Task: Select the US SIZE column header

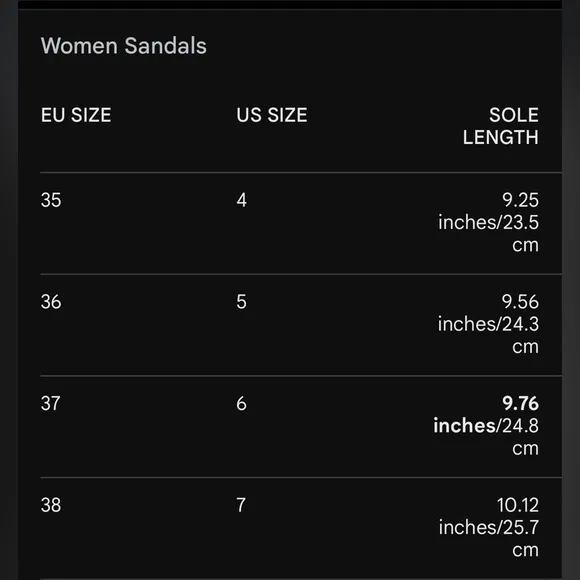Action: 272,115
